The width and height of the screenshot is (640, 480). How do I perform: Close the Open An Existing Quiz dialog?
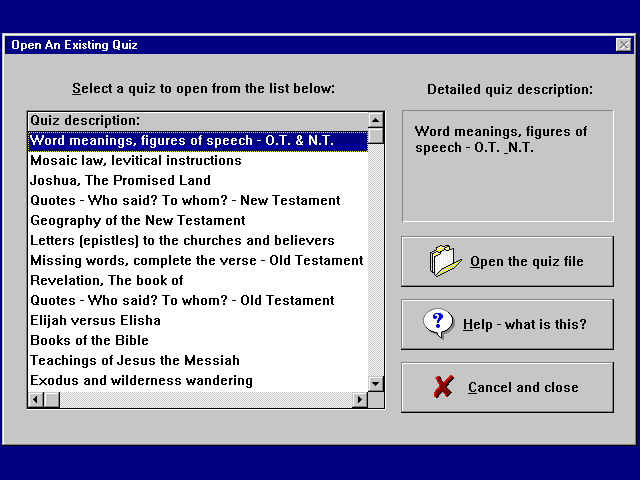623,45
